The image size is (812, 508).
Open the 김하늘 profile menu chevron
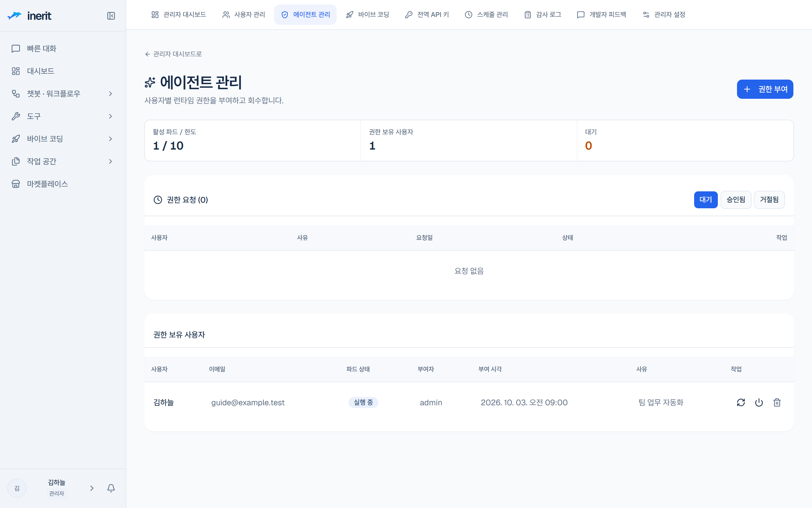coord(92,488)
